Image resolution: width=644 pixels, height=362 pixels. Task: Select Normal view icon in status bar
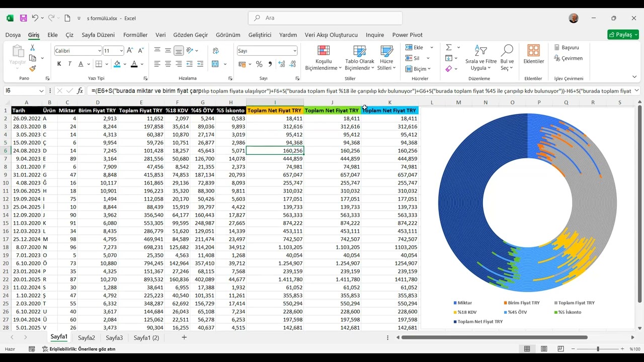point(527,349)
